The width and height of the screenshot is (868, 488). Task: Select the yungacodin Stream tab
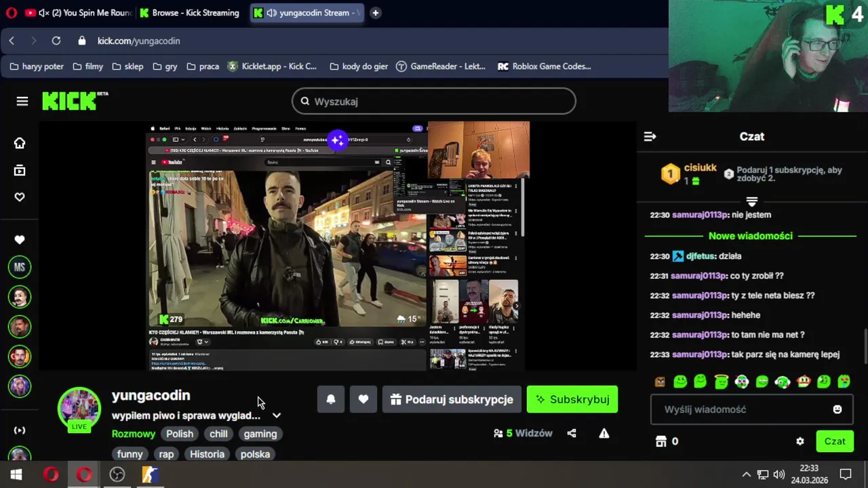coord(307,13)
